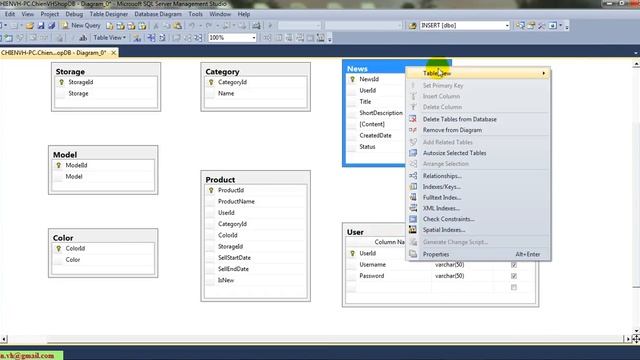
Task: Tick the checkbox in the empty User table row
Action: coord(514,287)
